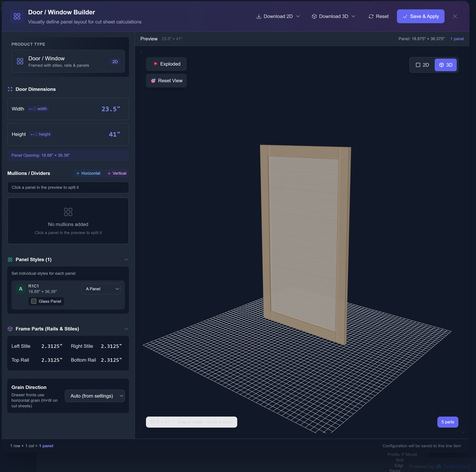Click the Grain Direction heading
Image resolution: width=476 pixels, height=472 pixels.
click(29, 387)
